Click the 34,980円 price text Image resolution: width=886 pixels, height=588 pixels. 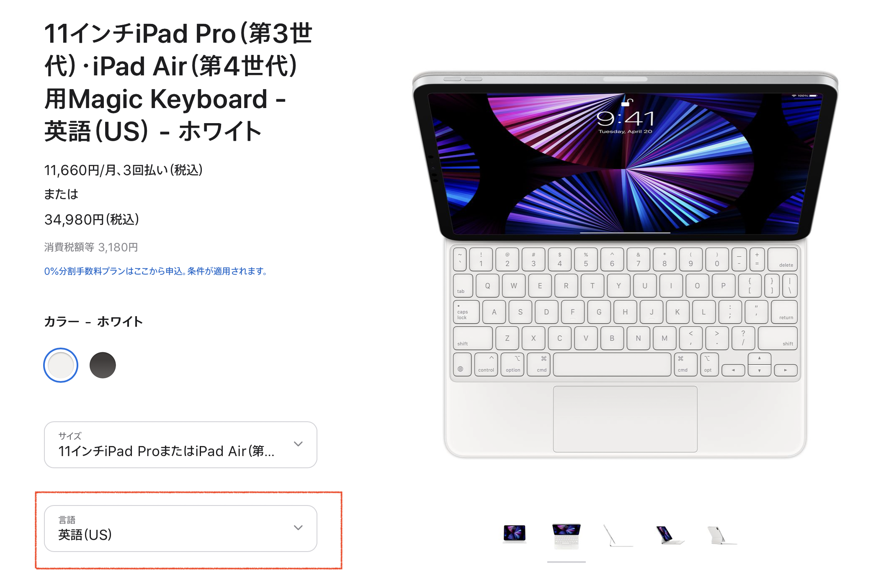click(92, 219)
